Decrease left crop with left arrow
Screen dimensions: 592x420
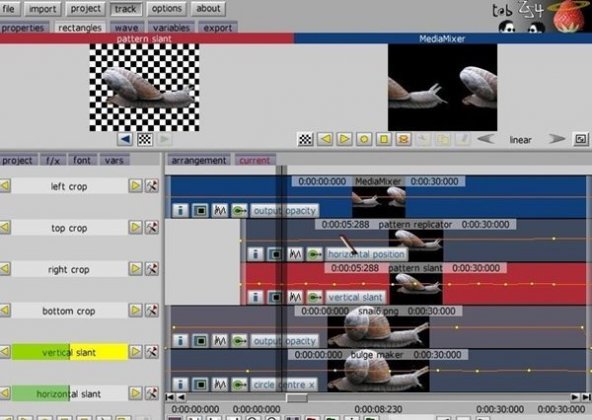[x=5, y=186]
